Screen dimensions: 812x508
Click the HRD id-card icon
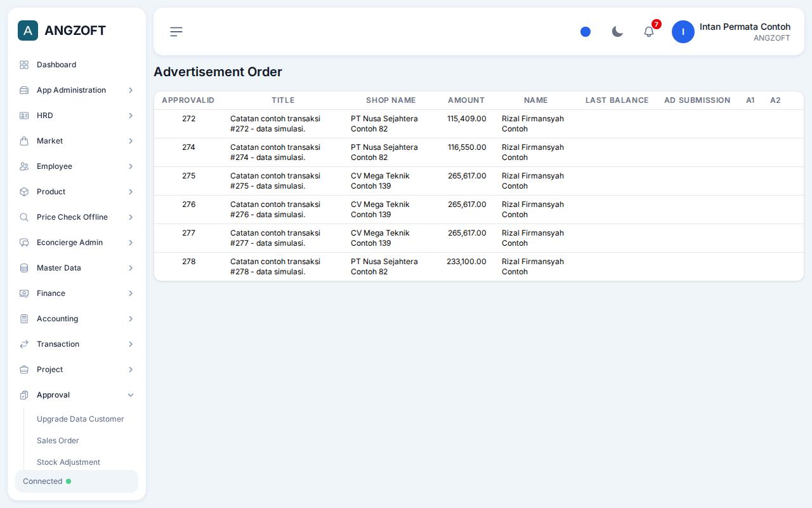(24, 116)
